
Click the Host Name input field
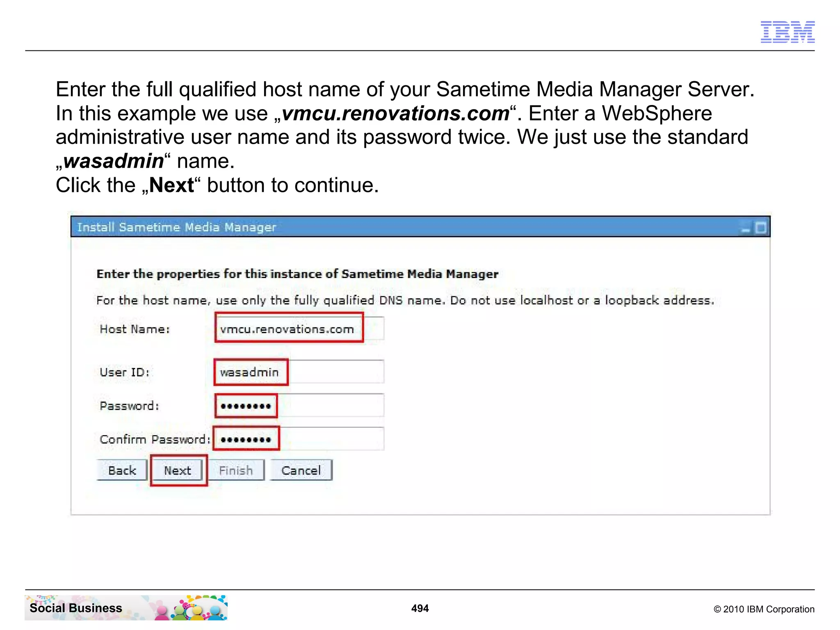[300, 328]
